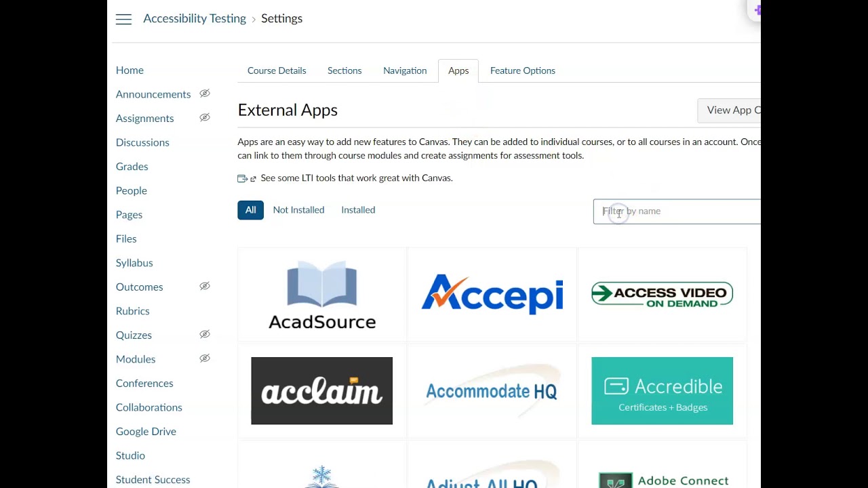Toggle eye icon next to Outcomes
The height and width of the screenshot is (488, 868).
click(205, 287)
